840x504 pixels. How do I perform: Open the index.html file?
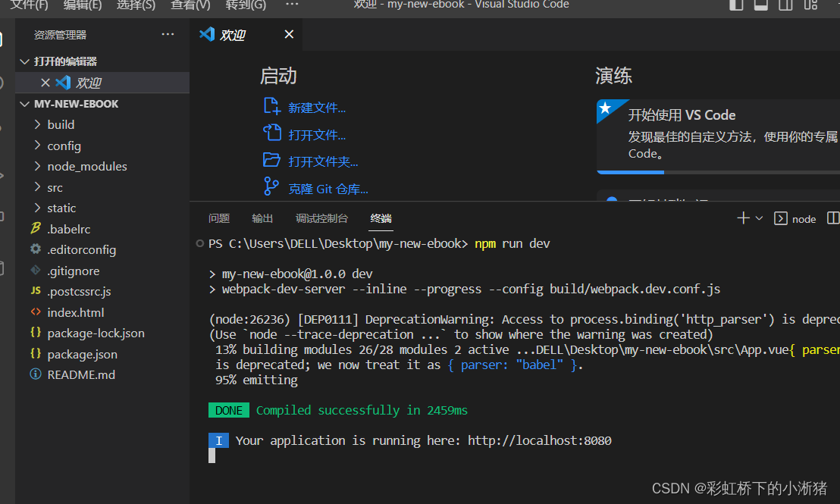point(102,312)
